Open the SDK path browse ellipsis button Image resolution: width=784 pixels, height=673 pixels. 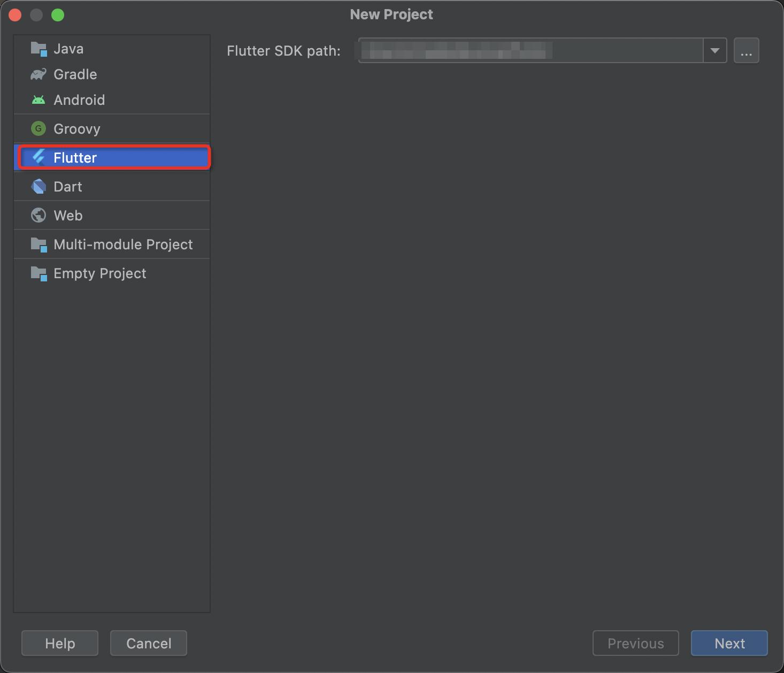[x=747, y=50]
